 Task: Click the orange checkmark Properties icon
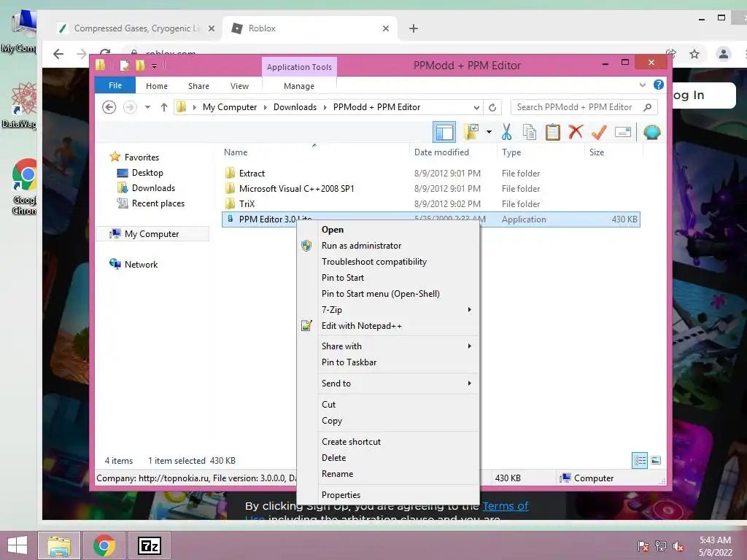pyautogui.click(x=599, y=132)
